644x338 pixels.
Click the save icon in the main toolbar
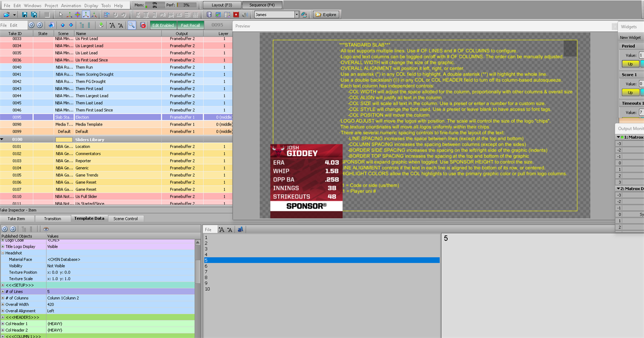tap(25, 14)
